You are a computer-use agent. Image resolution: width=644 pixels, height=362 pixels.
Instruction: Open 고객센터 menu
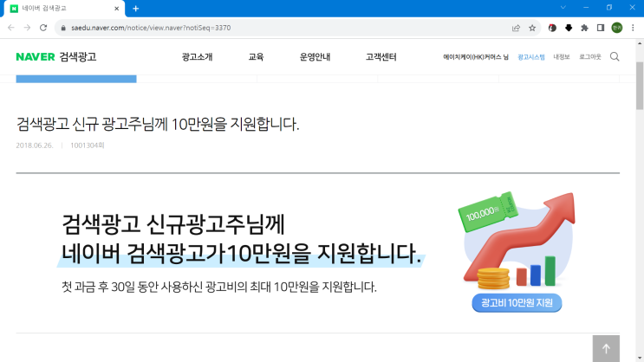(381, 57)
